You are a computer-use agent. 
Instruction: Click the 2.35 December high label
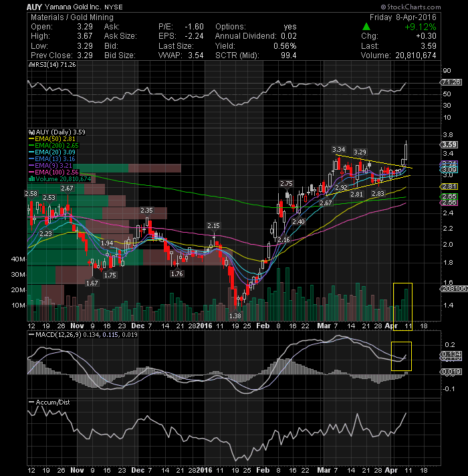click(x=146, y=210)
